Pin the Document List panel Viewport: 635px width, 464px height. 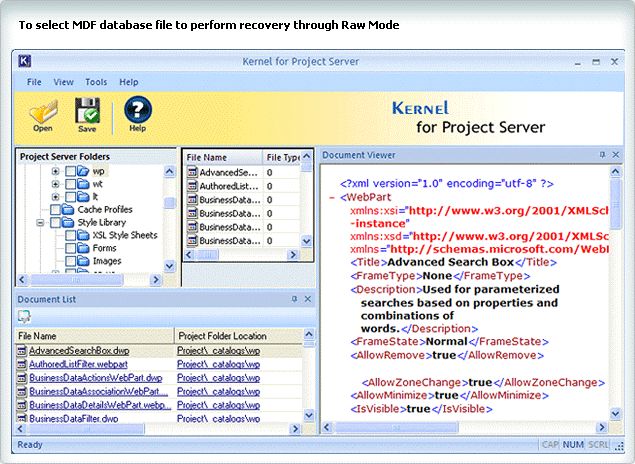pyautogui.click(x=294, y=299)
